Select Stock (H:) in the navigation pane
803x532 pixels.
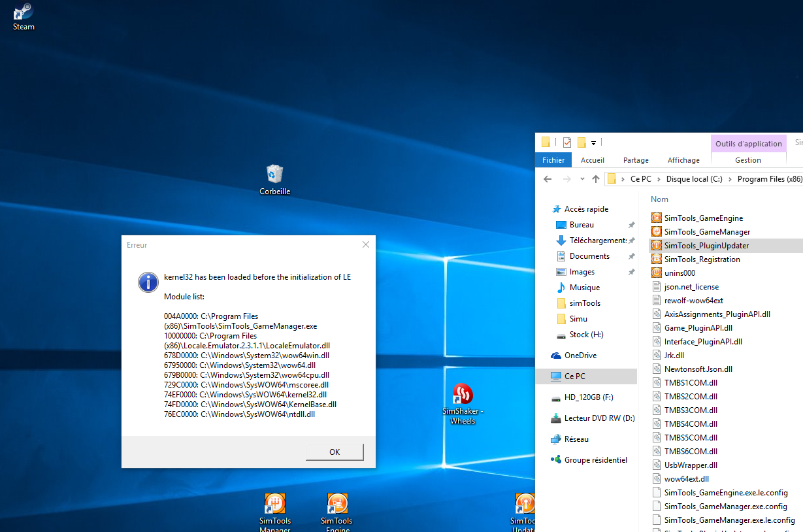pyautogui.click(x=586, y=335)
